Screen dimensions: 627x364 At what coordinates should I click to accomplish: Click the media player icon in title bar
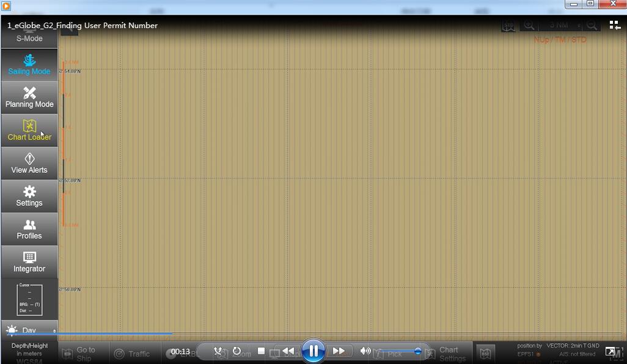pyautogui.click(x=6, y=5)
